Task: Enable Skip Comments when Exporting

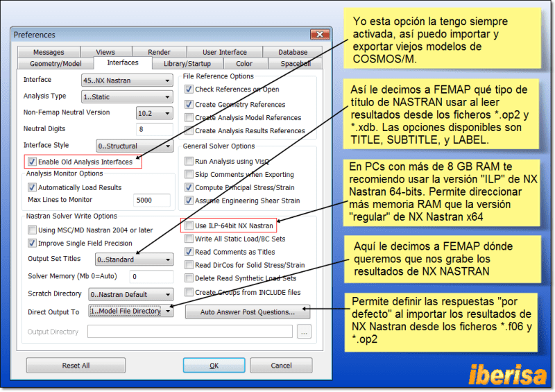Action: [189, 174]
